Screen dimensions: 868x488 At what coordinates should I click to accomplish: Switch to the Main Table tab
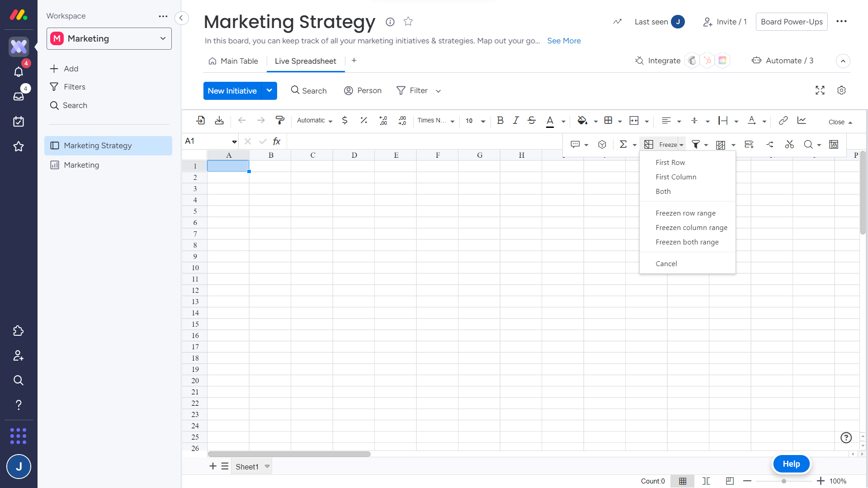pos(234,61)
